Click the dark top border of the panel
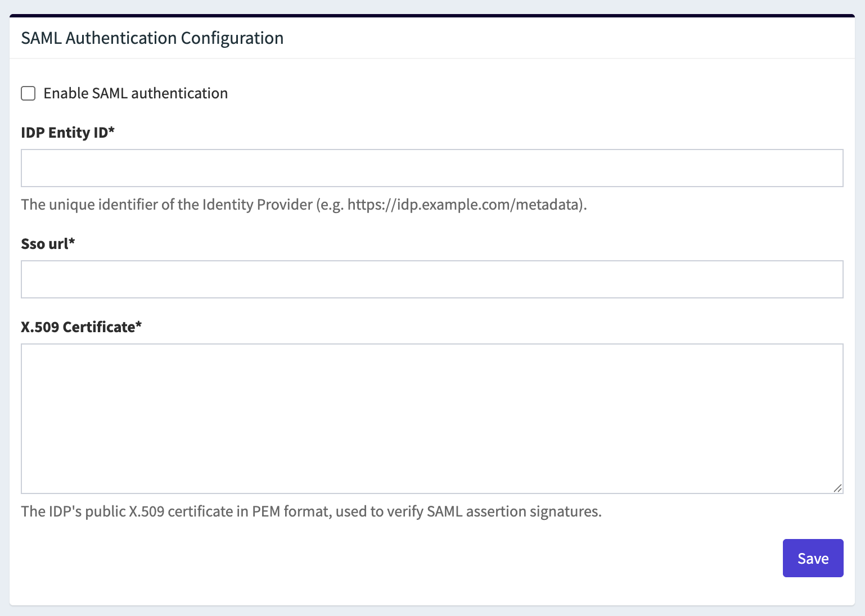This screenshot has height=616, width=865. [432, 16]
